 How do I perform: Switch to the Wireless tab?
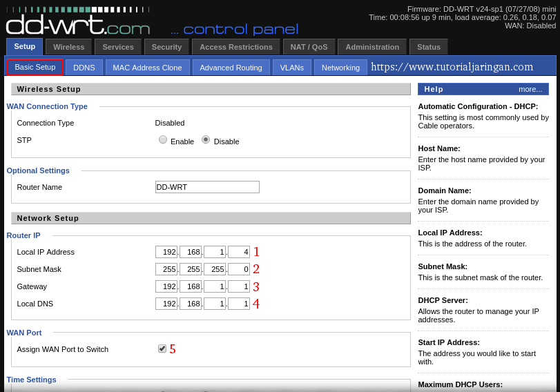pos(68,47)
